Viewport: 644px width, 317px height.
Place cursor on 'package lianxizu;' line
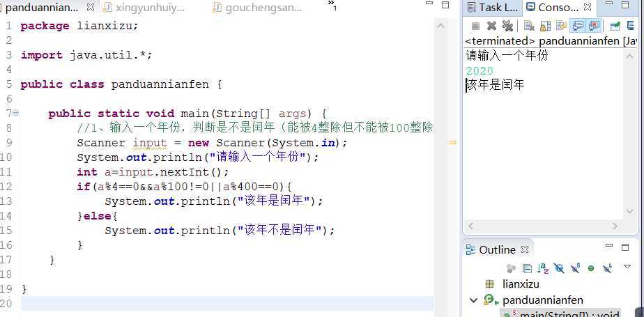click(79, 26)
